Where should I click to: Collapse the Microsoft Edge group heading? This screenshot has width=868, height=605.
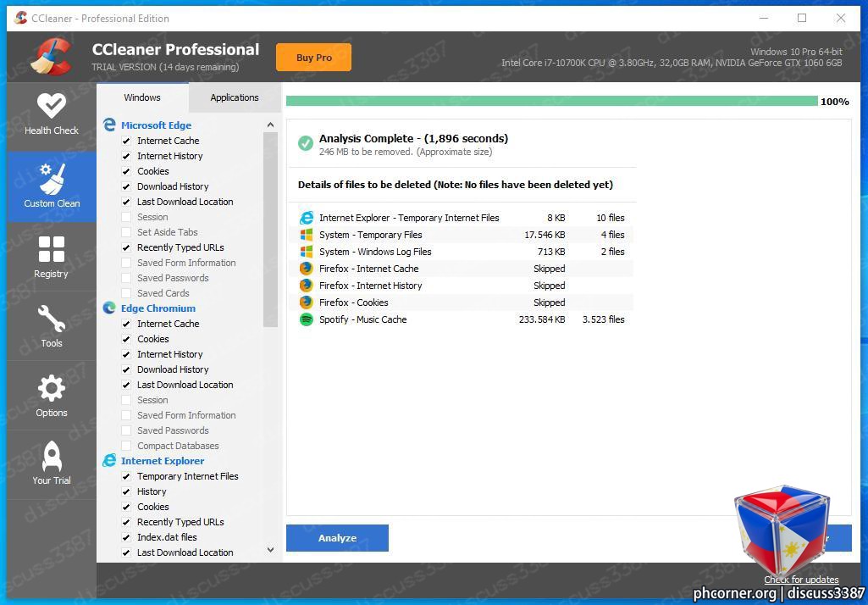click(x=156, y=125)
